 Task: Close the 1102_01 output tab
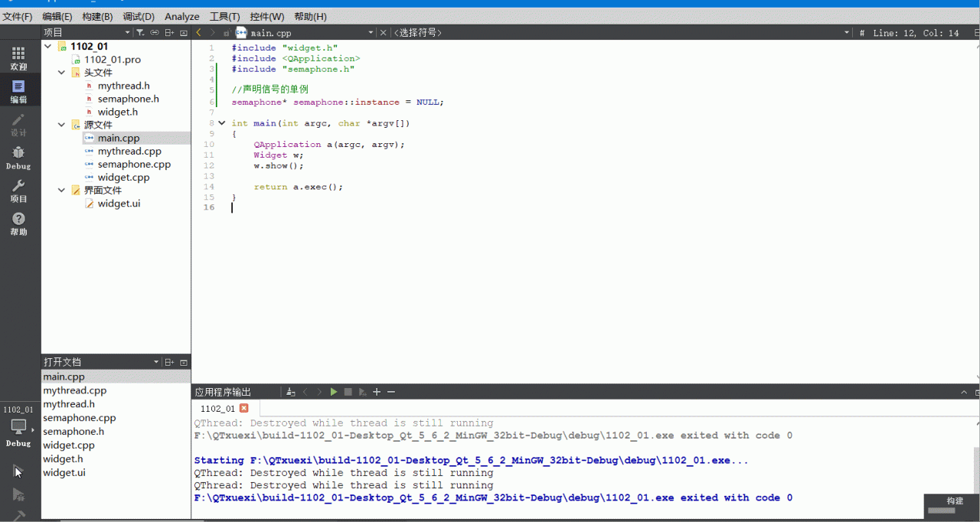click(x=244, y=408)
